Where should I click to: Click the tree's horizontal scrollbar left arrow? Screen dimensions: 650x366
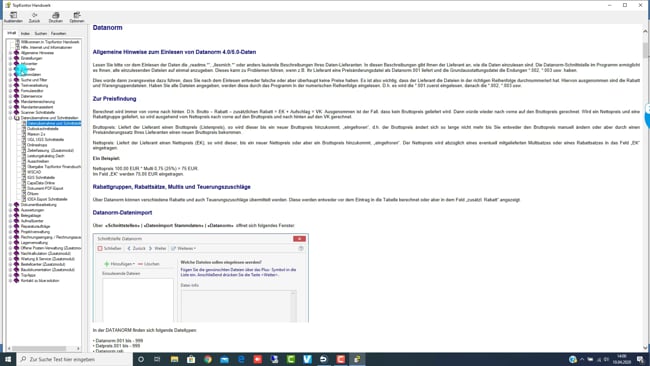(x=9, y=349)
